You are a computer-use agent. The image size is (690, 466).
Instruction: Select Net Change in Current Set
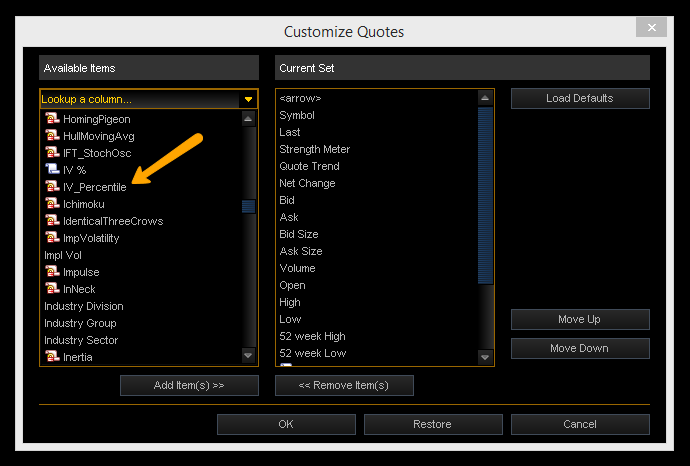[307, 183]
